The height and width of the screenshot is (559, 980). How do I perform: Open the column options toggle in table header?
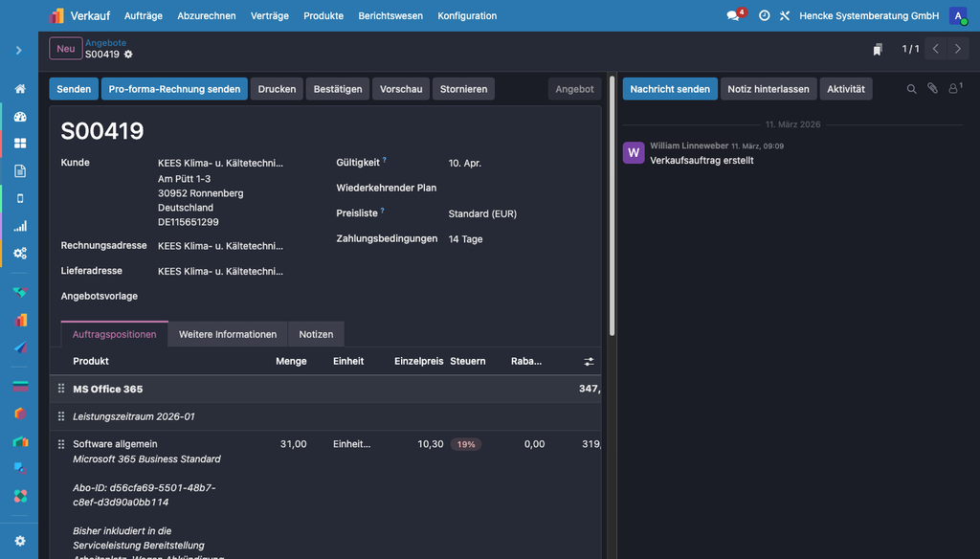tap(589, 362)
